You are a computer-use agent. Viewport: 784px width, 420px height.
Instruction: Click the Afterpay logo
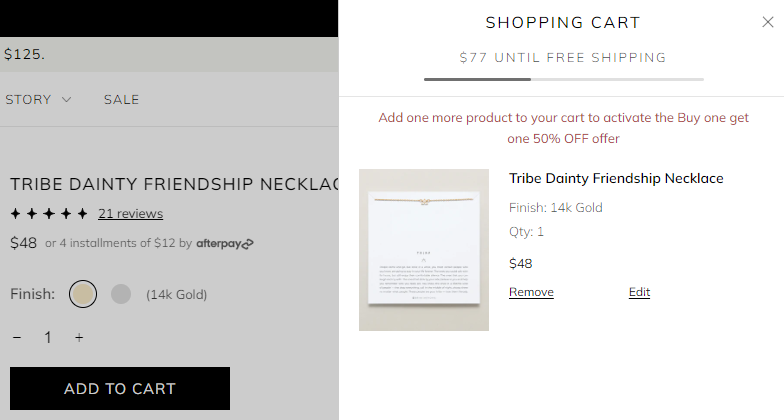pos(225,243)
